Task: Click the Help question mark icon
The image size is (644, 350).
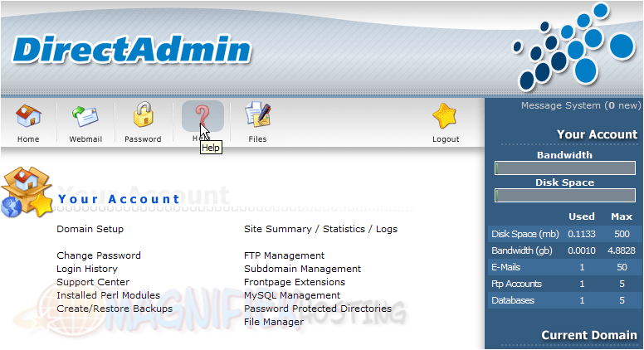Action: 202,116
